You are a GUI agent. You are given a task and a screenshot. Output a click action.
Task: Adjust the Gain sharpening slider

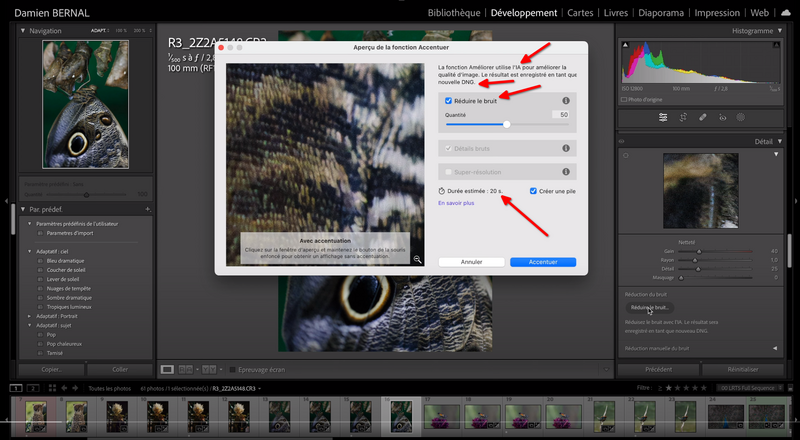699,252
